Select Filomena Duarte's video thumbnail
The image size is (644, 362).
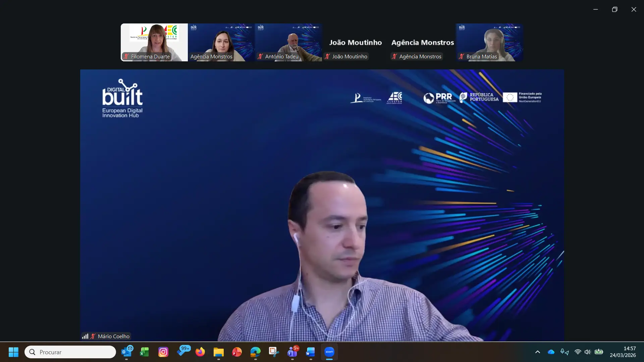pyautogui.click(x=154, y=42)
